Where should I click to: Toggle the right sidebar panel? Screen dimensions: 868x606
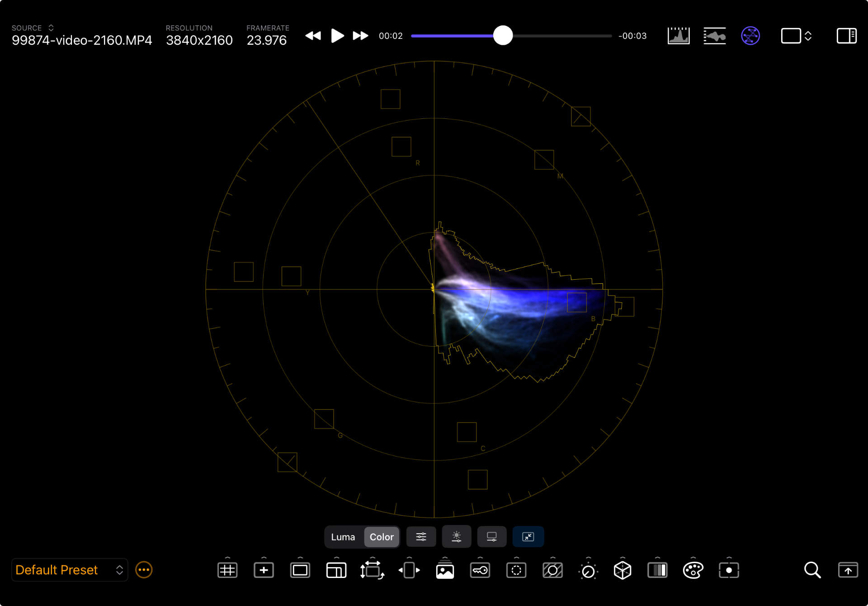pyautogui.click(x=846, y=36)
